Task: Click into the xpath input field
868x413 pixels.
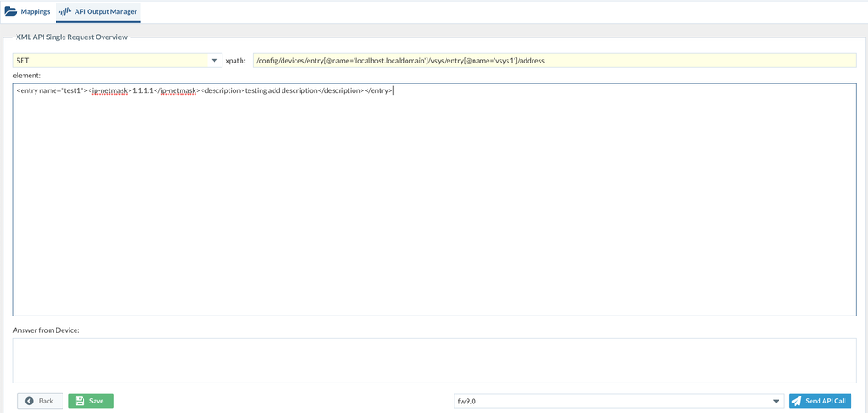Action: tap(554, 61)
